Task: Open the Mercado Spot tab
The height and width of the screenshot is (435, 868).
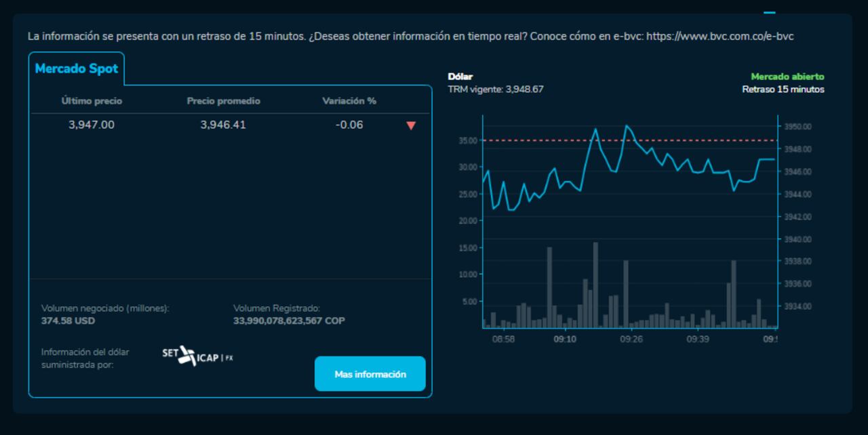Action: point(76,69)
